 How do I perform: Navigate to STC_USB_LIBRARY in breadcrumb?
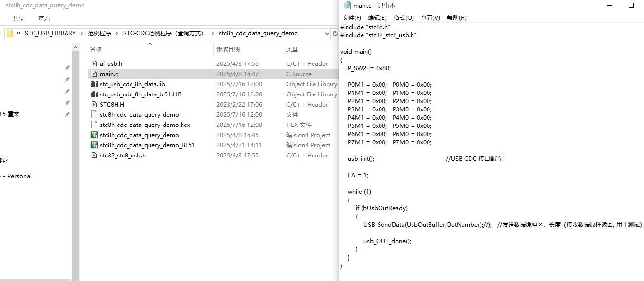coord(50,33)
